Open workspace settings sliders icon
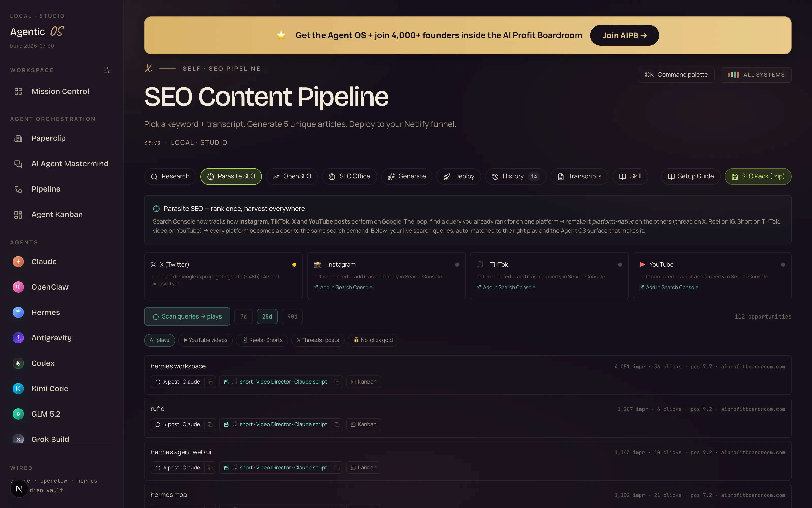Viewport: 812px width, 508px height. click(x=107, y=70)
